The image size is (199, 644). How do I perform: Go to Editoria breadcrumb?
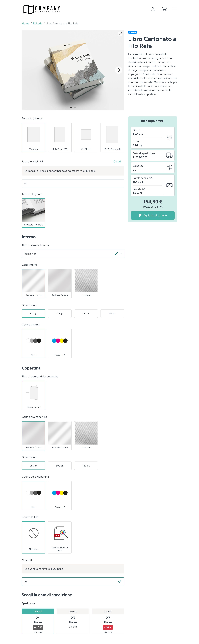coord(38,23)
